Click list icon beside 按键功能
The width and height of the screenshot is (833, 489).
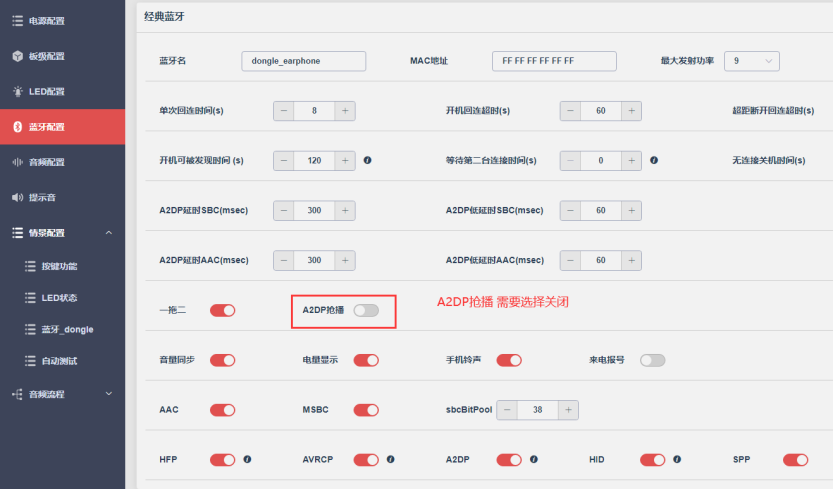click(x=30, y=266)
